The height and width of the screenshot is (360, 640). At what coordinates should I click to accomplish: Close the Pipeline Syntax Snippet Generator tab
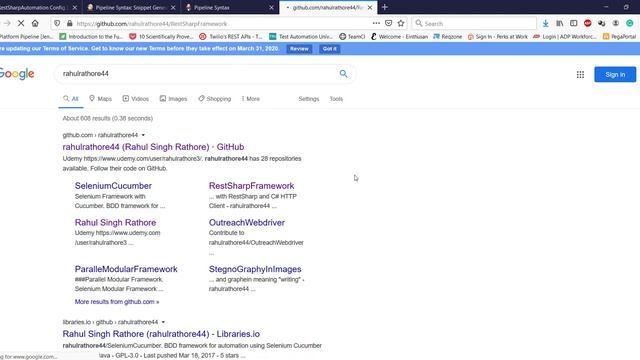coord(173,7)
